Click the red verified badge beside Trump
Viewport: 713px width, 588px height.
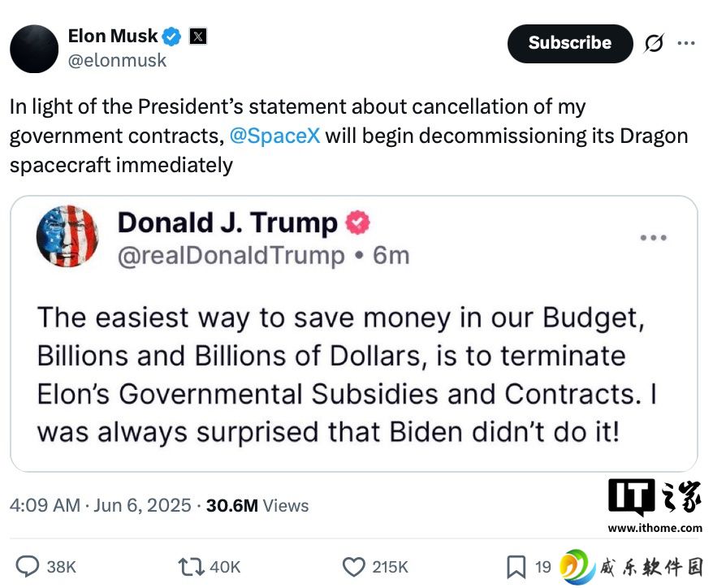tap(358, 223)
